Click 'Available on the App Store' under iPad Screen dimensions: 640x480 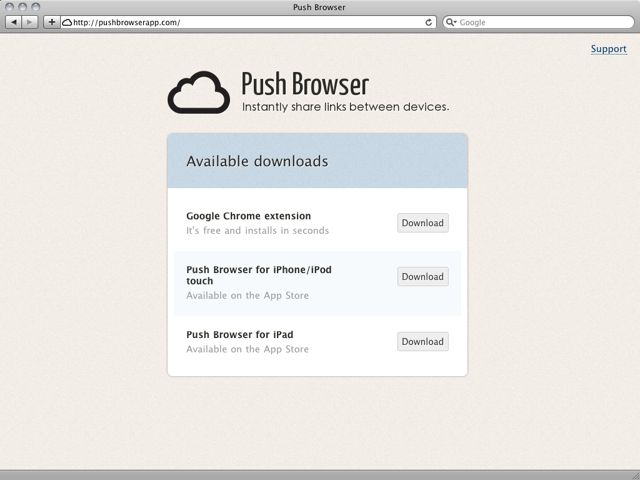pyautogui.click(x=247, y=349)
